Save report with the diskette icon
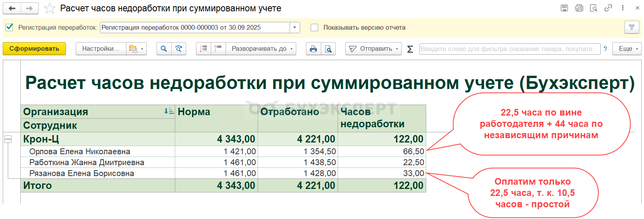Viewport: 644px width, 219px height. tap(564, 8)
